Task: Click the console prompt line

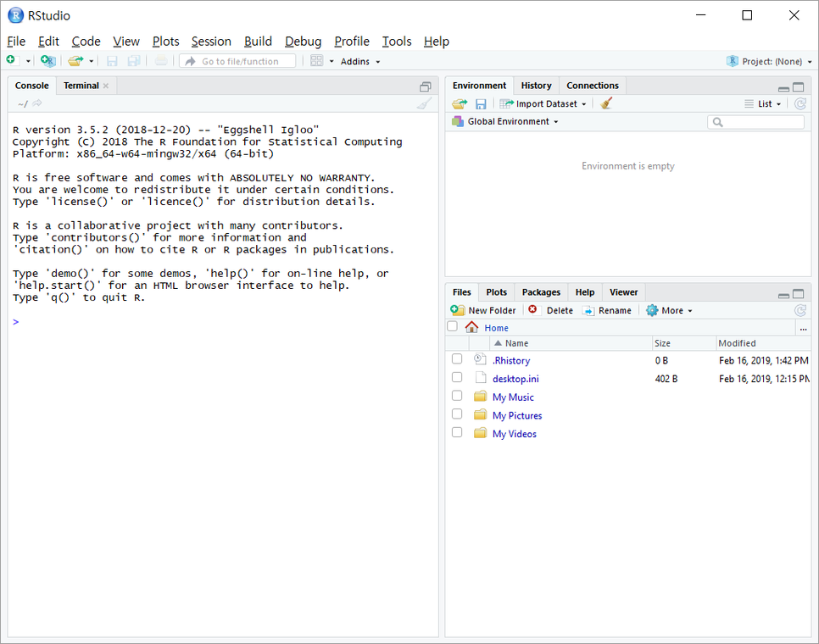Action: (223, 321)
